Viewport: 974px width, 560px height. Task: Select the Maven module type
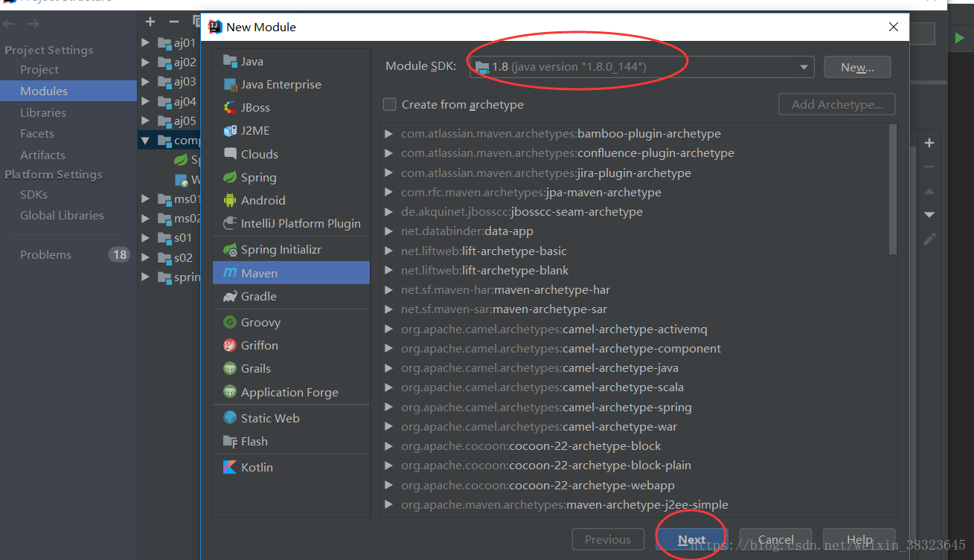point(291,273)
